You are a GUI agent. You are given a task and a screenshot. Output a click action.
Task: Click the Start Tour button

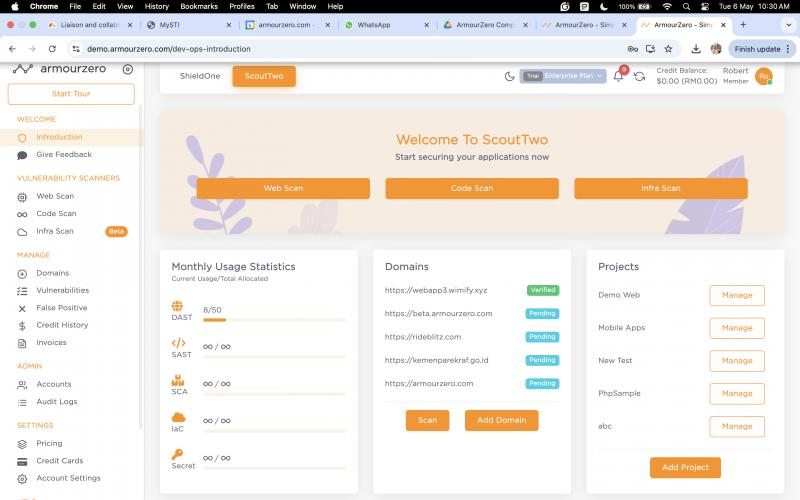(x=71, y=94)
